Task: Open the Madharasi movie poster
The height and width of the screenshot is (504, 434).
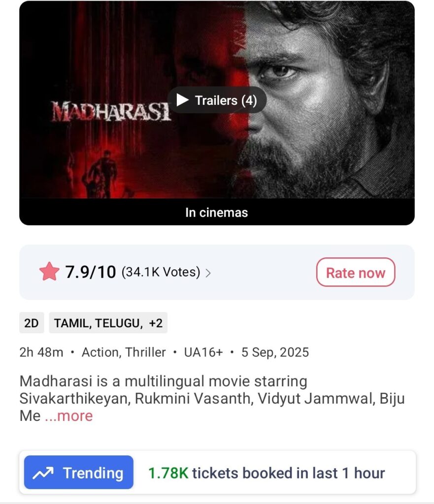Action: click(x=217, y=99)
